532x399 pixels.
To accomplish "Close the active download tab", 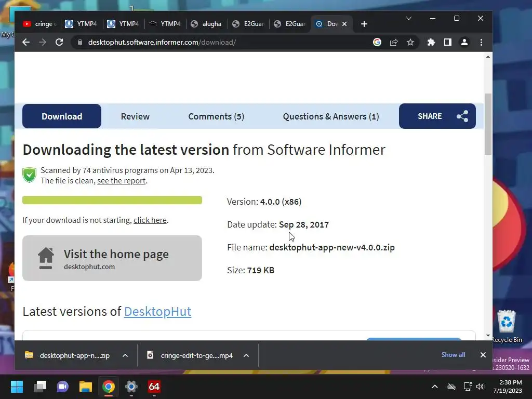I will 344,24.
